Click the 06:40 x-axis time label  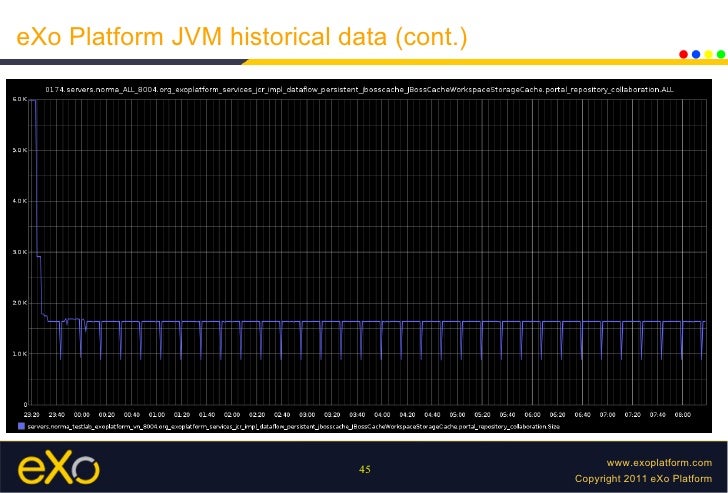[x=583, y=415]
